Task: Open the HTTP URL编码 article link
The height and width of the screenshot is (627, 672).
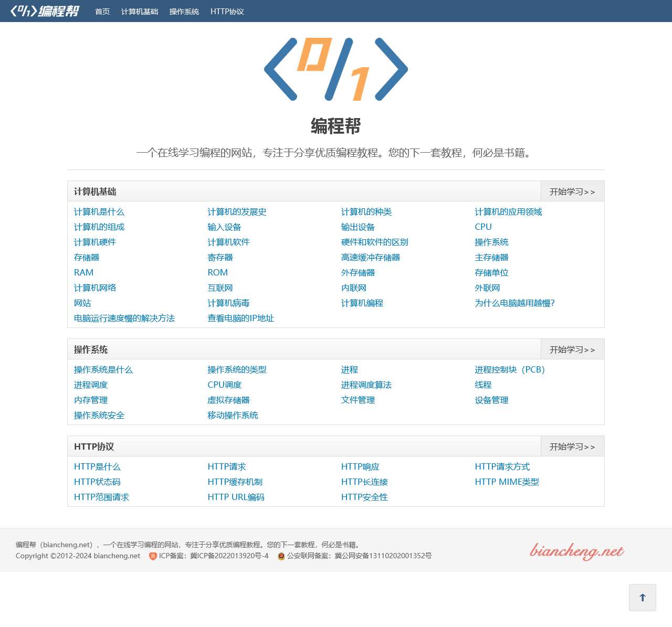Action: (x=236, y=497)
